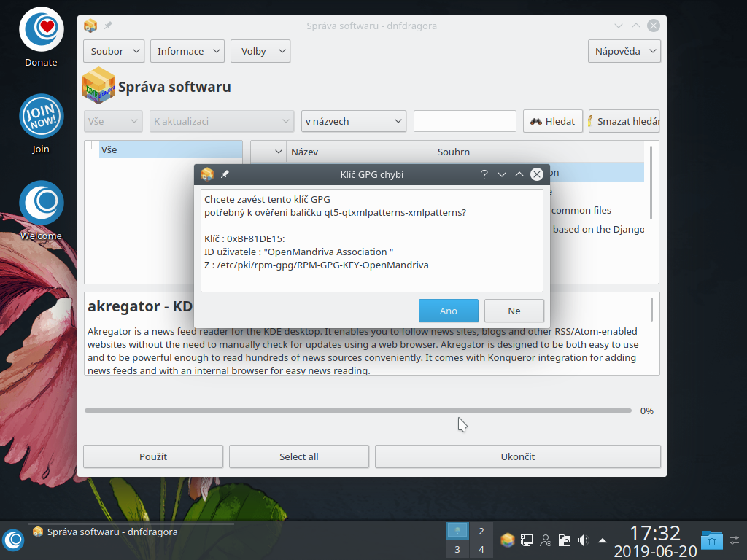
Task: Click Ano to import the GPG key
Action: (448, 310)
